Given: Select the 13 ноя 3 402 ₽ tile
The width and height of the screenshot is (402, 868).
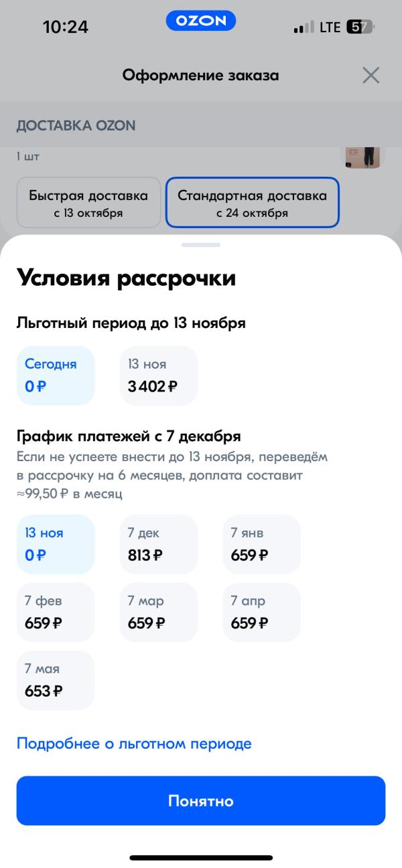Looking at the screenshot, I should tap(159, 375).
